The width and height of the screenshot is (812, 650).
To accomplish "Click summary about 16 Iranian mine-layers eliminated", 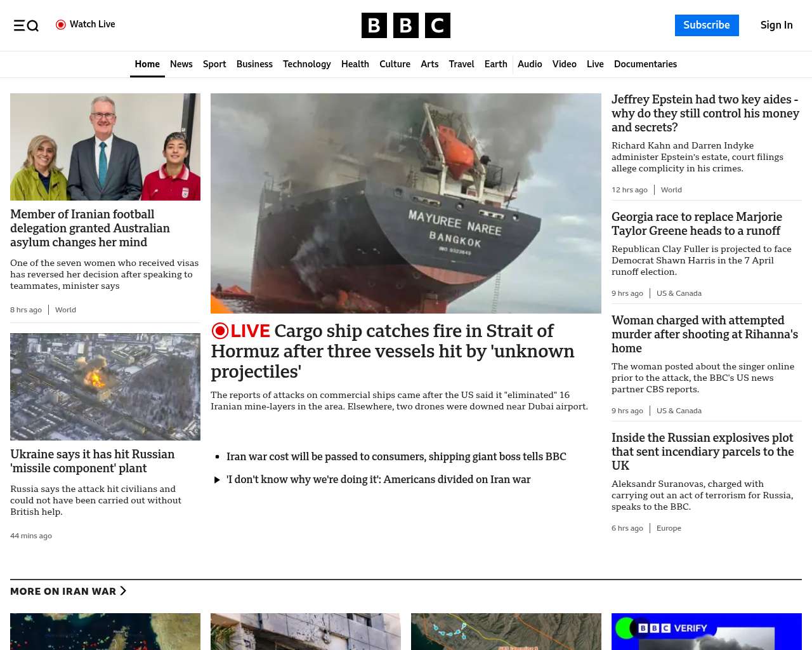I will tap(400, 401).
